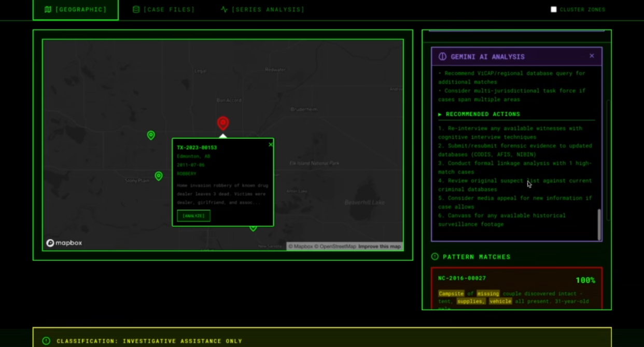Viewport: 644px width, 347px height.
Task: Open the NC-2016-00027 pattern match card
Action: point(517,288)
